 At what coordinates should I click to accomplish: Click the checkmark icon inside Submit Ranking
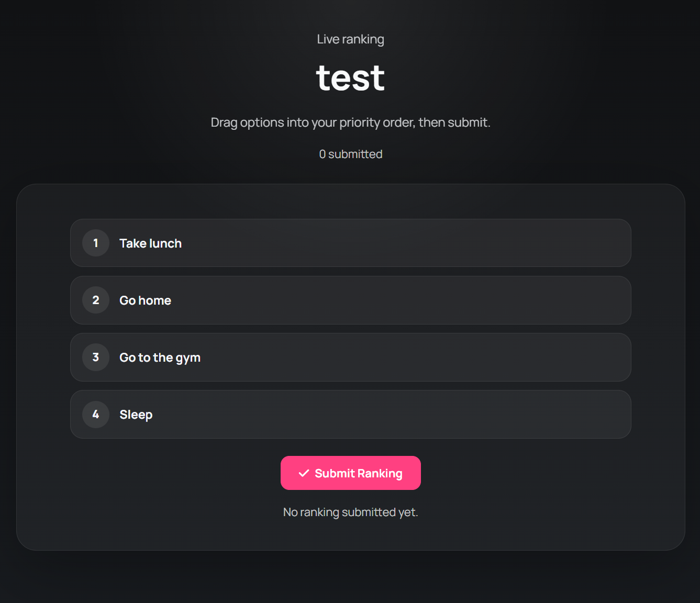[x=303, y=473]
